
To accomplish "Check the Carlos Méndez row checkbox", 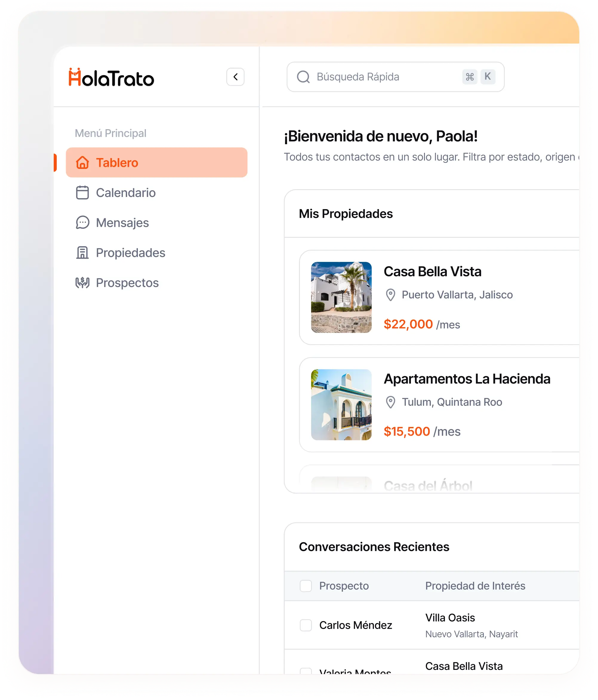I will click(306, 625).
